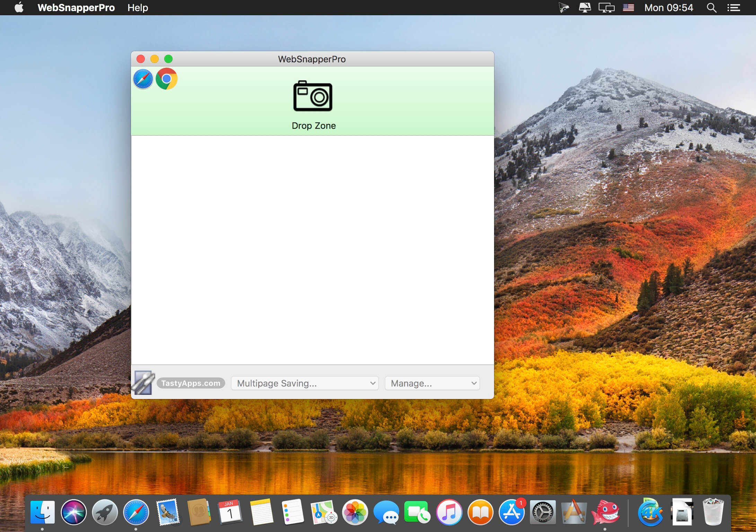
Task: Open the WebSnapperPro application menu
Action: [76, 8]
